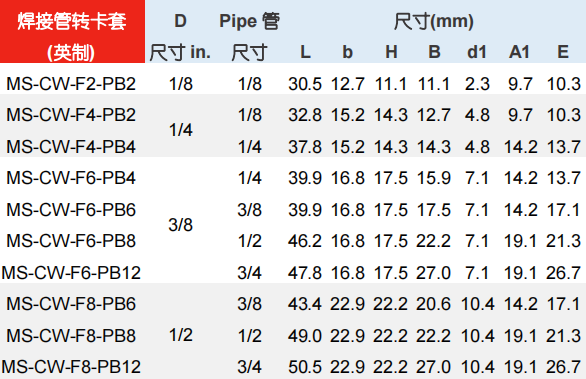This screenshot has width=586, height=379.
Task: Select part number MS-CW-F2-PB2
Action: pos(71,84)
